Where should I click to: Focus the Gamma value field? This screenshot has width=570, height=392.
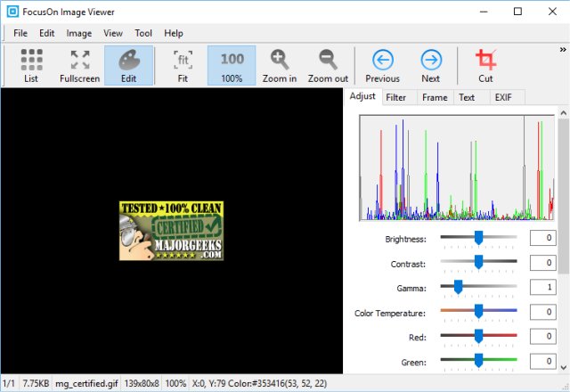coord(542,287)
